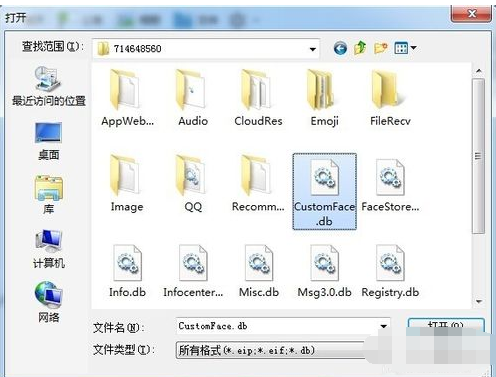496x377 pixels.
Task: Open the view menu icon
Action: [405, 48]
